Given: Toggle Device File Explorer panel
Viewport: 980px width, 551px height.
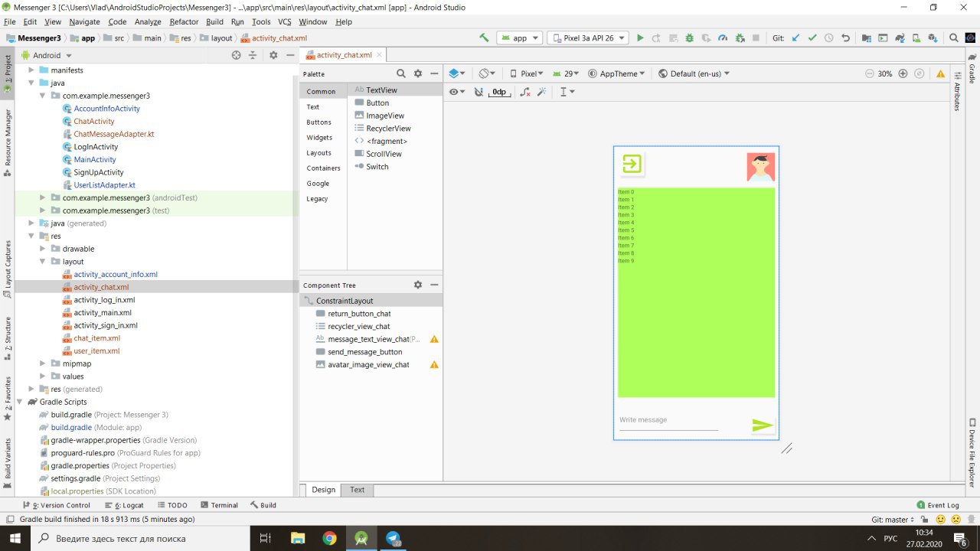Looking at the screenshot, I should [972, 452].
